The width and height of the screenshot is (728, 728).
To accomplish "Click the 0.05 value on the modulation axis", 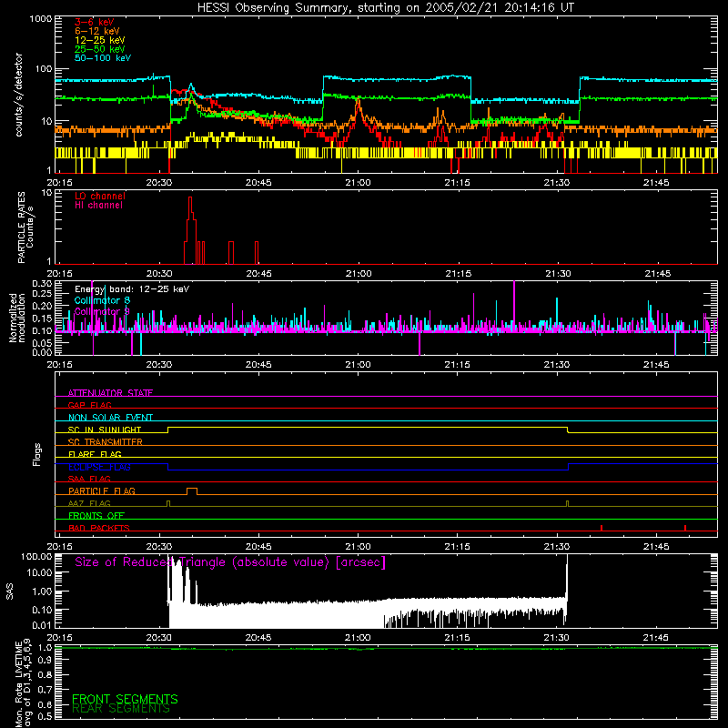I will [42, 343].
